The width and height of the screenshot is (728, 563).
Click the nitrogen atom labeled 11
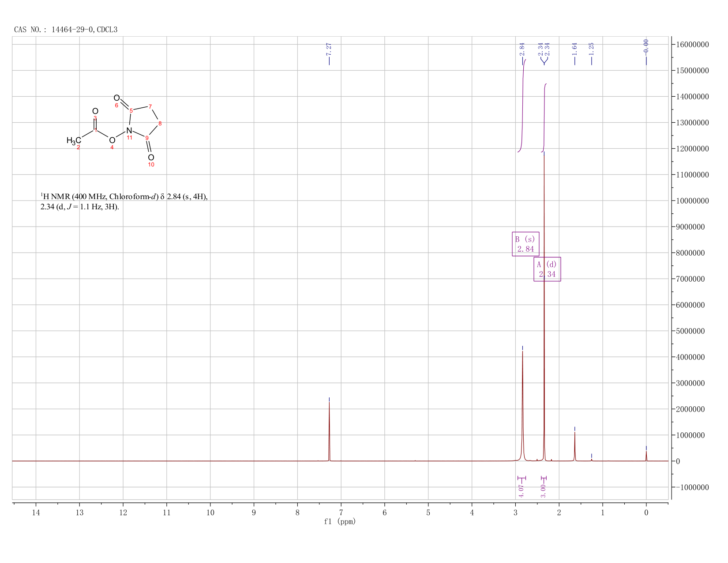129,131
